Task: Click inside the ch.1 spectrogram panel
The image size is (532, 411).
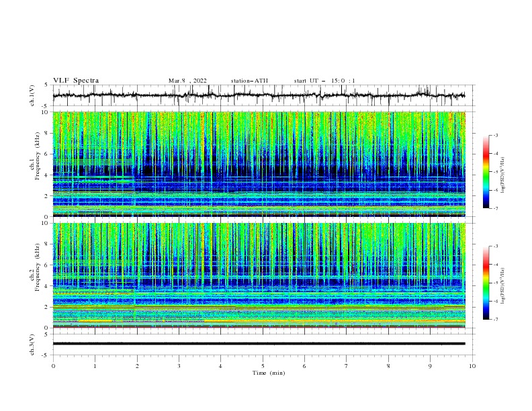Action: (259, 164)
